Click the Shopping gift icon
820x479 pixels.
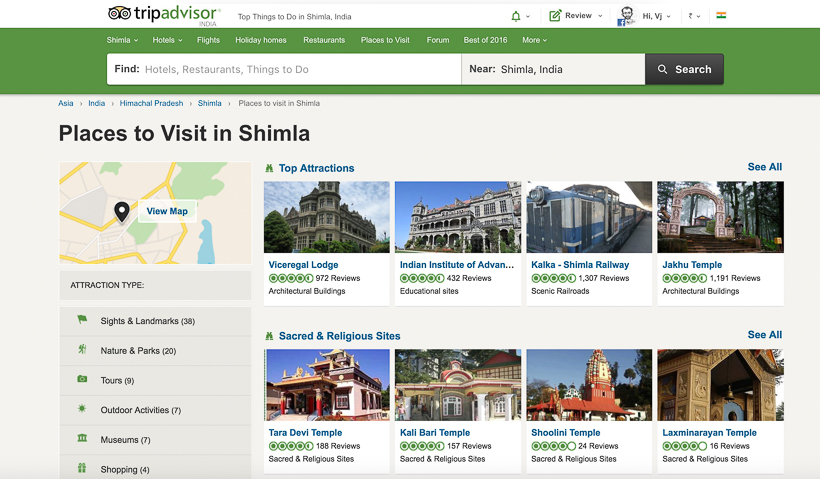[x=82, y=467]
